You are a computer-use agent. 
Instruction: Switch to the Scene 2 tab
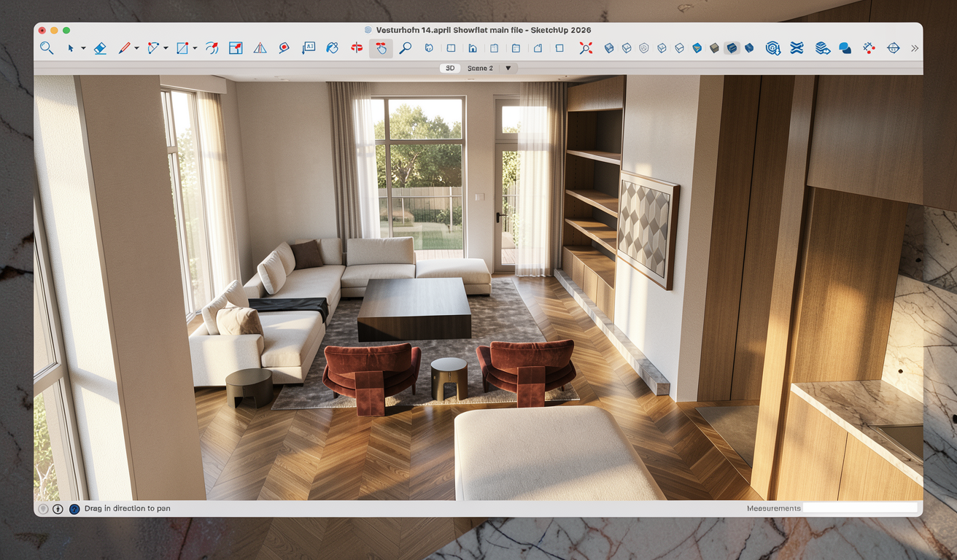point(480,68)
